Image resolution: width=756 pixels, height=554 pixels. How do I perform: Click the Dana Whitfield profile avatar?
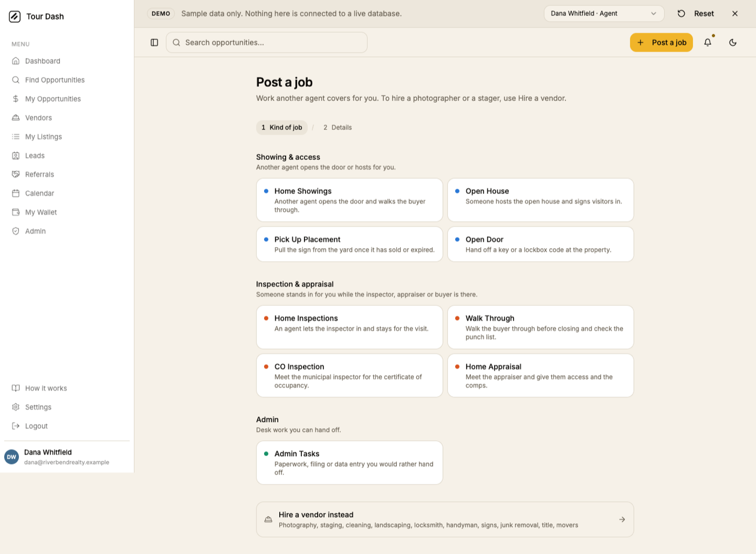(x=11, y=457)
